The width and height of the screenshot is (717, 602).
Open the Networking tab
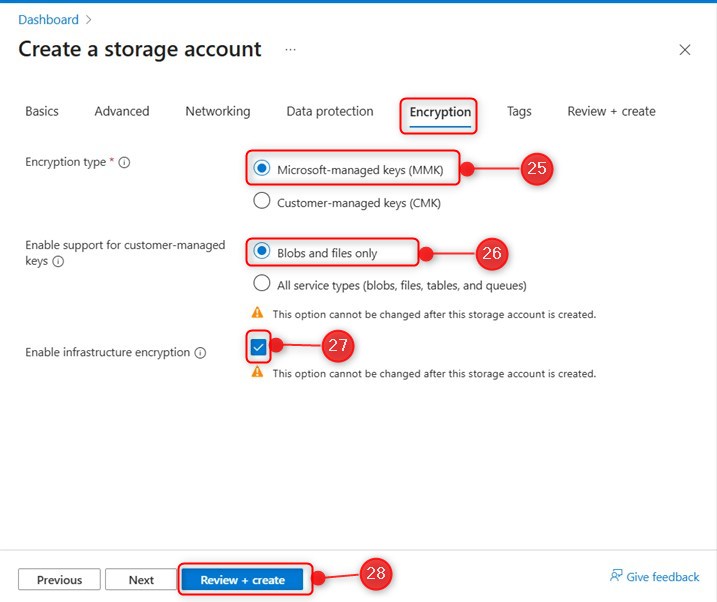217,111
